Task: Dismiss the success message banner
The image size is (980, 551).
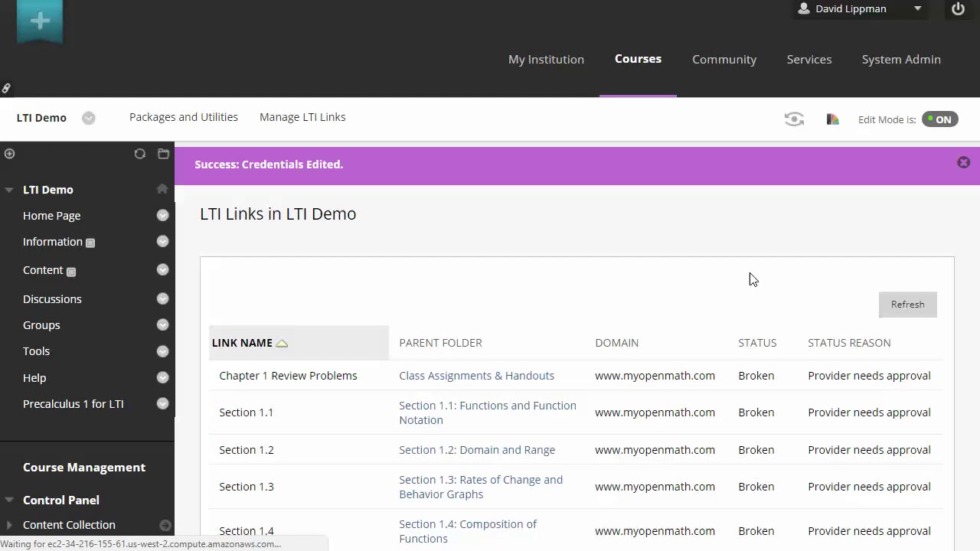Action: click(963, 162)
